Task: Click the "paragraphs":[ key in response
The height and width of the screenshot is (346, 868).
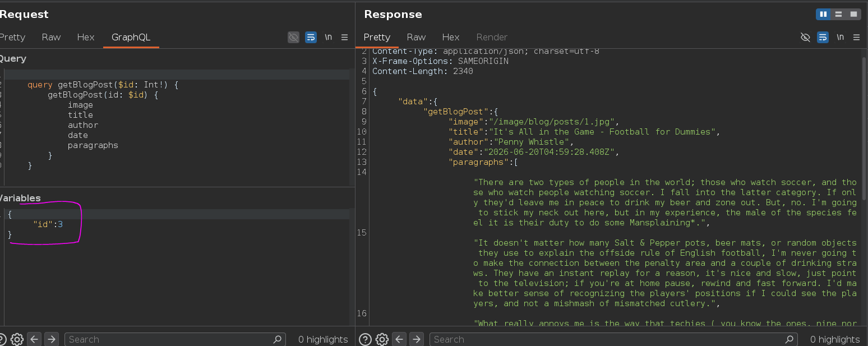Action: coord(483,162)
